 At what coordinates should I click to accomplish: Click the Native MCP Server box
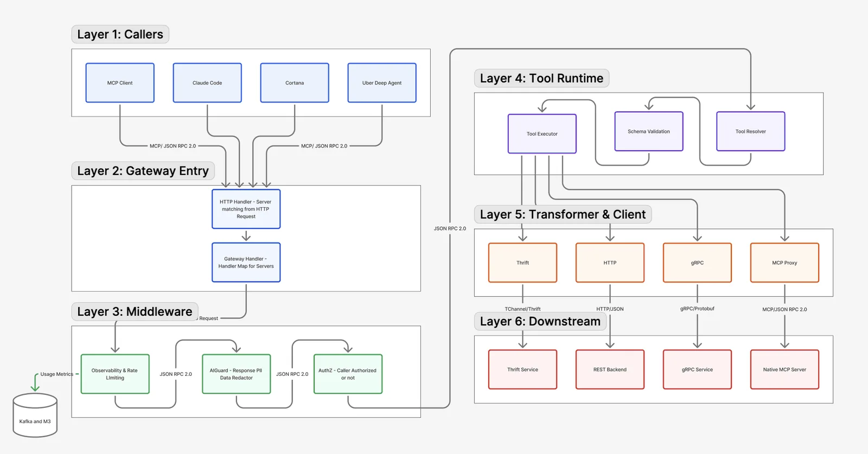click(784, 369)
